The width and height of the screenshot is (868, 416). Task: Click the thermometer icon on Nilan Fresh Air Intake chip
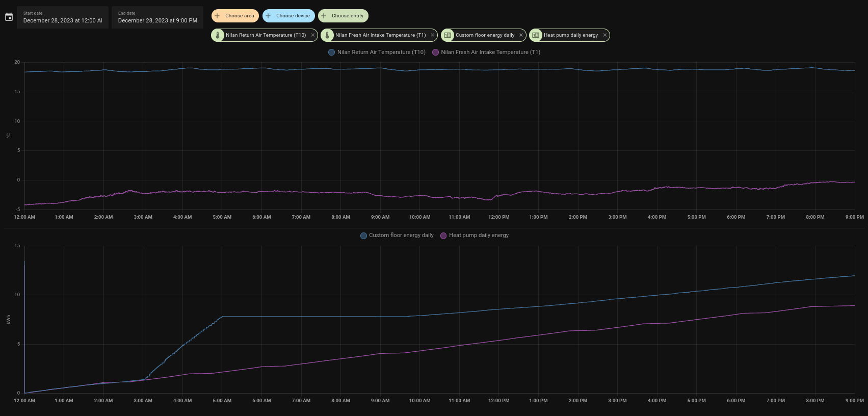pyautogui.click(x=327, y=35)
